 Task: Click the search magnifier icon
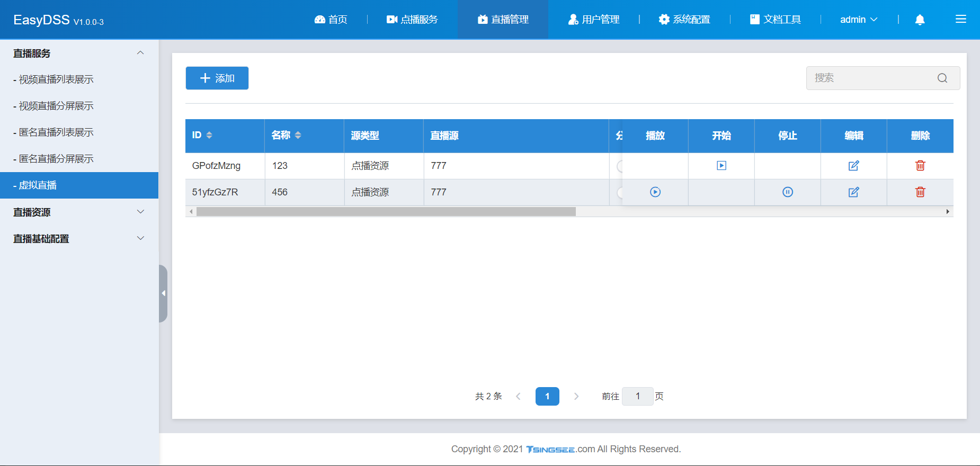942,78
